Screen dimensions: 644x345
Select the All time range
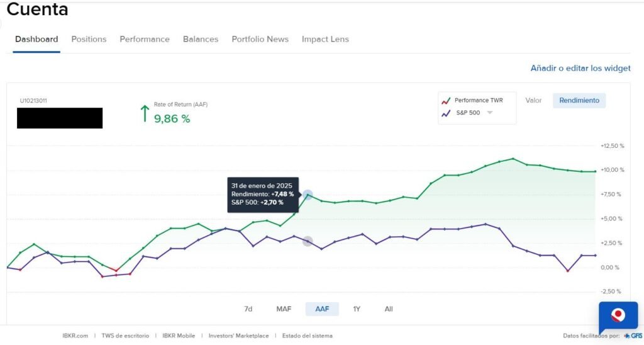point(389,309)
